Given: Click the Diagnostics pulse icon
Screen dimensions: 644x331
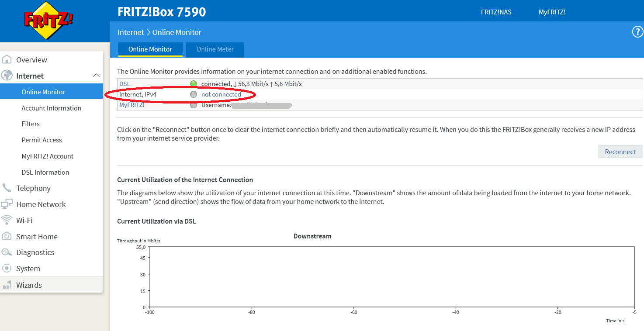Looking at the screenshot, I should click(7, 252).
